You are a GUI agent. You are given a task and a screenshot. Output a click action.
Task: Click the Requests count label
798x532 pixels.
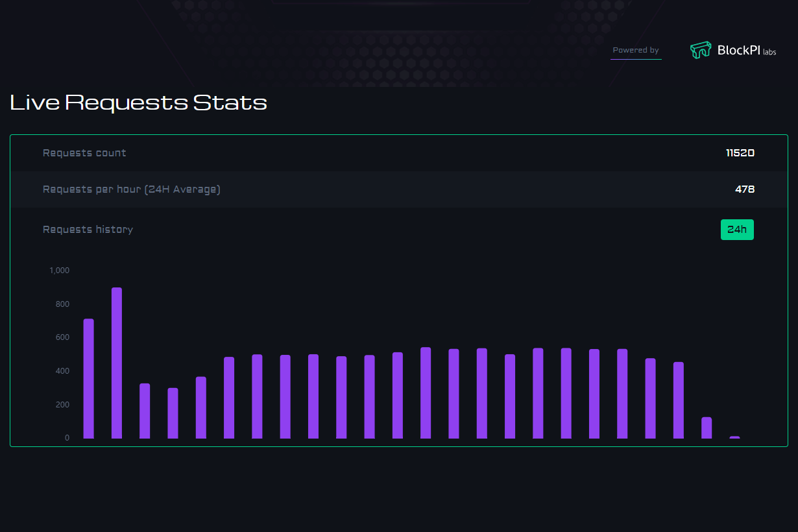click(x=84, y=153)
